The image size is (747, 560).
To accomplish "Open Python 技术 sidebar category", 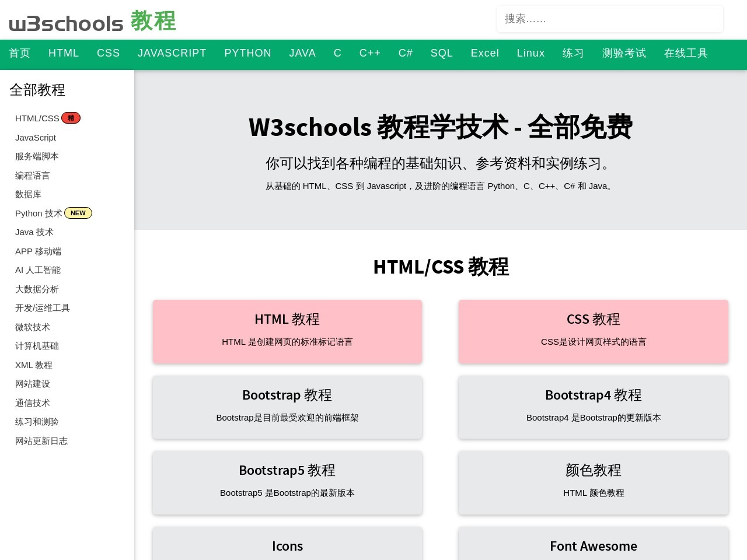I will coord(39,213).
